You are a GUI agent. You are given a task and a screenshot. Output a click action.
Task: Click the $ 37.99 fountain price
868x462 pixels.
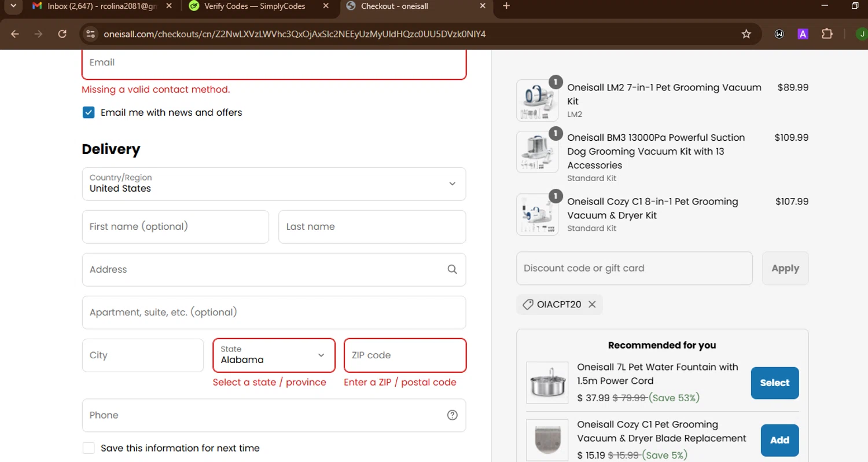(594, 398)
